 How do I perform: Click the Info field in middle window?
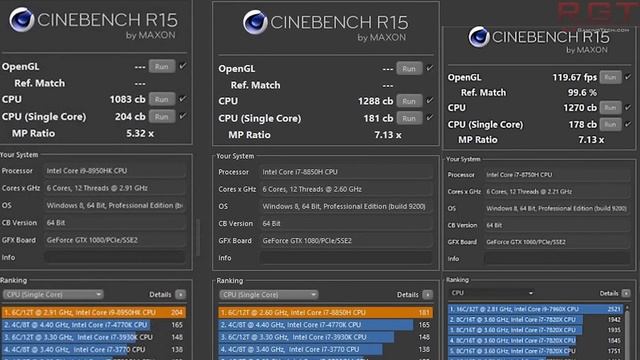pyautogui.click(x=346, y=258)
